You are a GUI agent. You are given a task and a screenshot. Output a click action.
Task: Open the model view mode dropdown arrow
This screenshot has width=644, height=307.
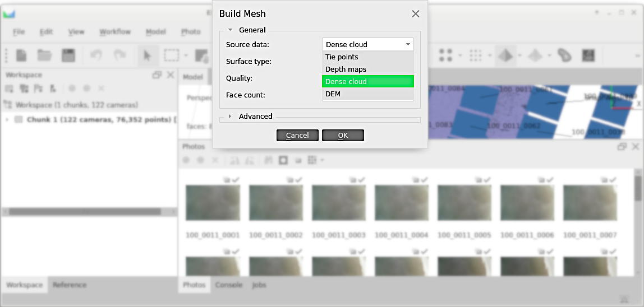pos(520,55)
